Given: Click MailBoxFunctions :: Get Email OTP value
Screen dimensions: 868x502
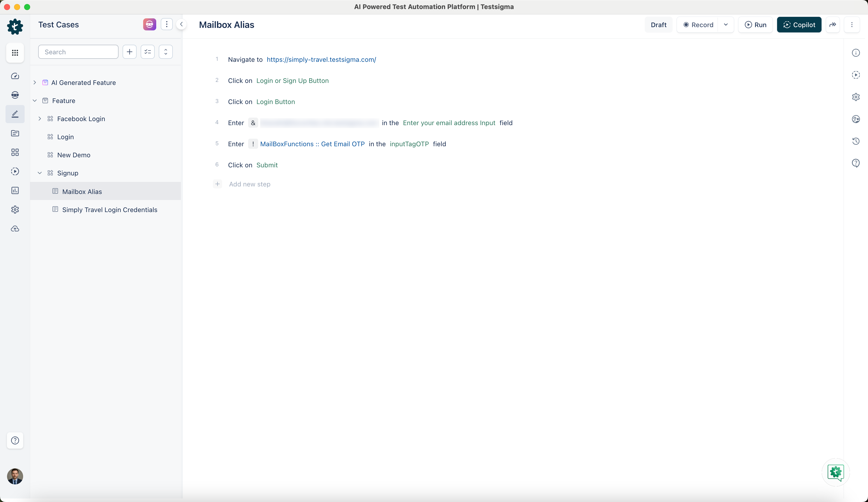Looking at the screenshot, I should 312,144.
